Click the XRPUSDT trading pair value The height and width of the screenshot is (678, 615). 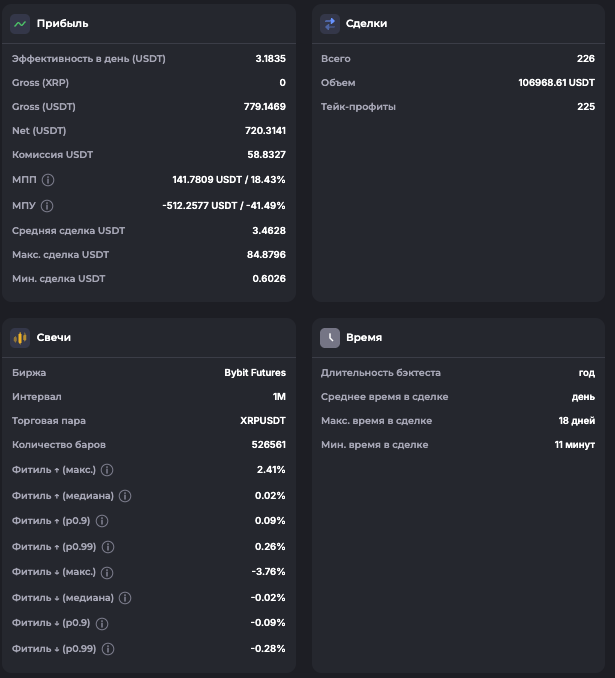click(263, 421)
